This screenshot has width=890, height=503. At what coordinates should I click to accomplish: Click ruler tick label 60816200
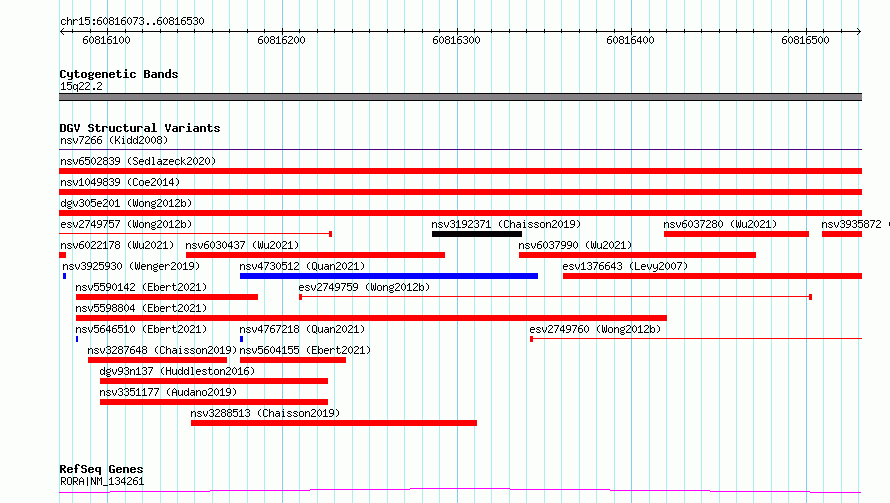[x=281, y=40]
